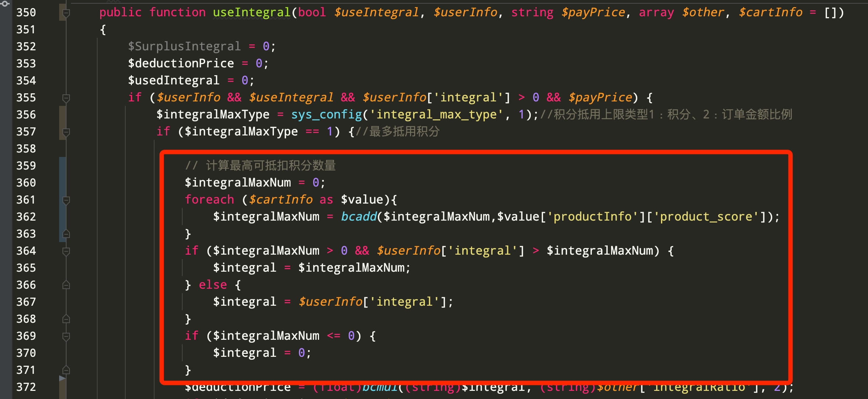Click line number 356 in gutter
Viewport: 868px width, 399px height.
point(26,115)
